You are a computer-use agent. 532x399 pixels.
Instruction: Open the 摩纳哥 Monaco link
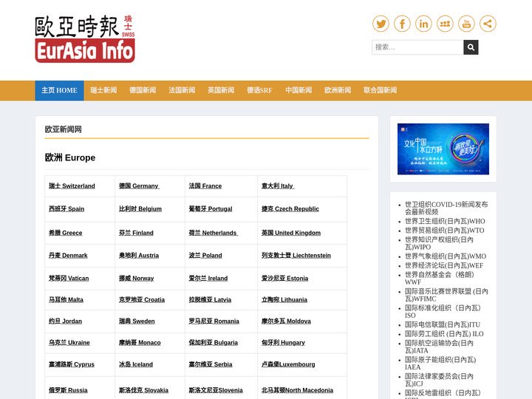[x=140, y=343]
